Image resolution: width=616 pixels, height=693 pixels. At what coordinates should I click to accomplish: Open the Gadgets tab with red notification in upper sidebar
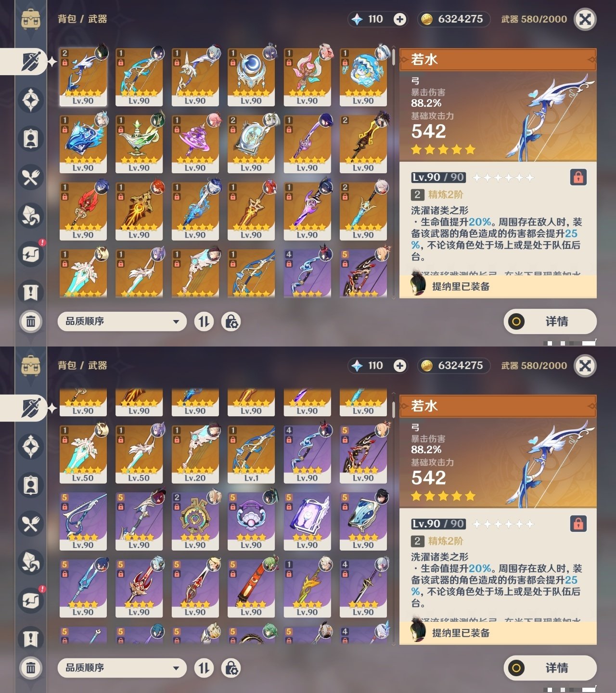pos(31,254)
